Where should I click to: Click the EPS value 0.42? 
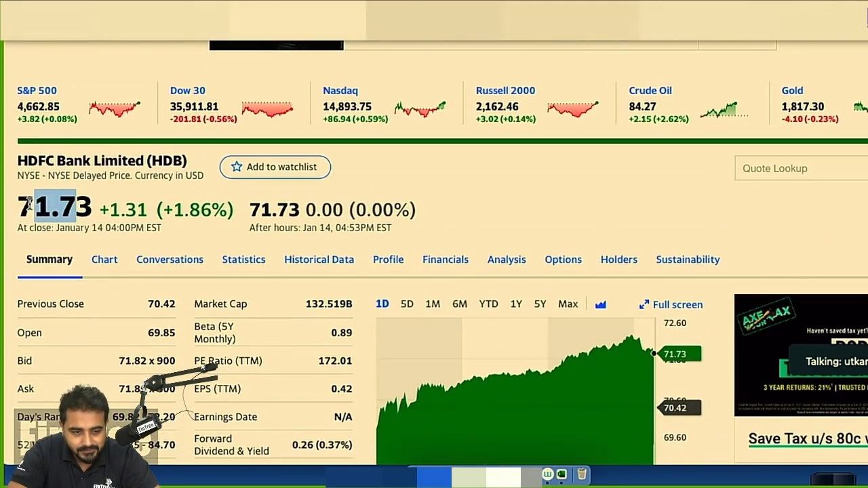pyautogui.click(x=342, y=389)
